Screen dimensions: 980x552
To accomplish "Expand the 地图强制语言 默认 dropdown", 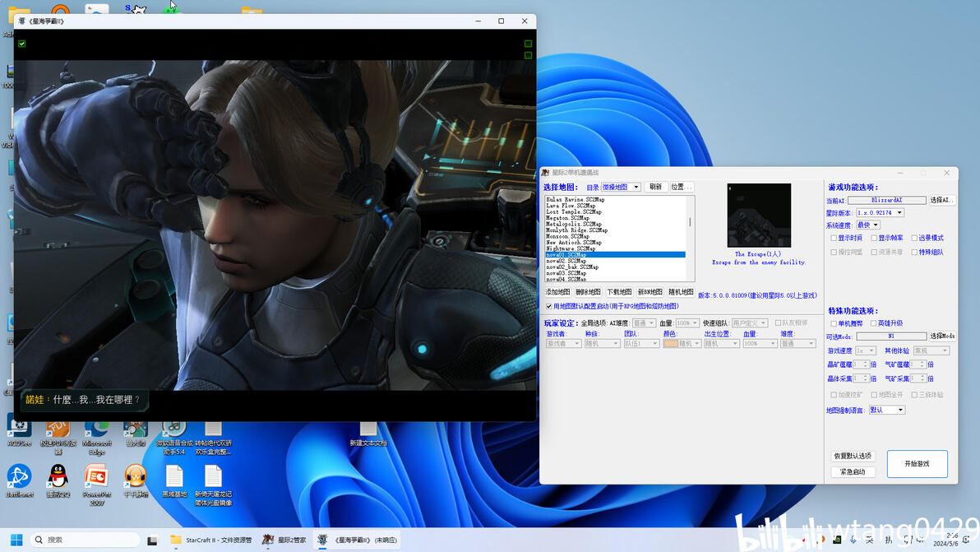I will pyautogui.click(x=886, y=411).
